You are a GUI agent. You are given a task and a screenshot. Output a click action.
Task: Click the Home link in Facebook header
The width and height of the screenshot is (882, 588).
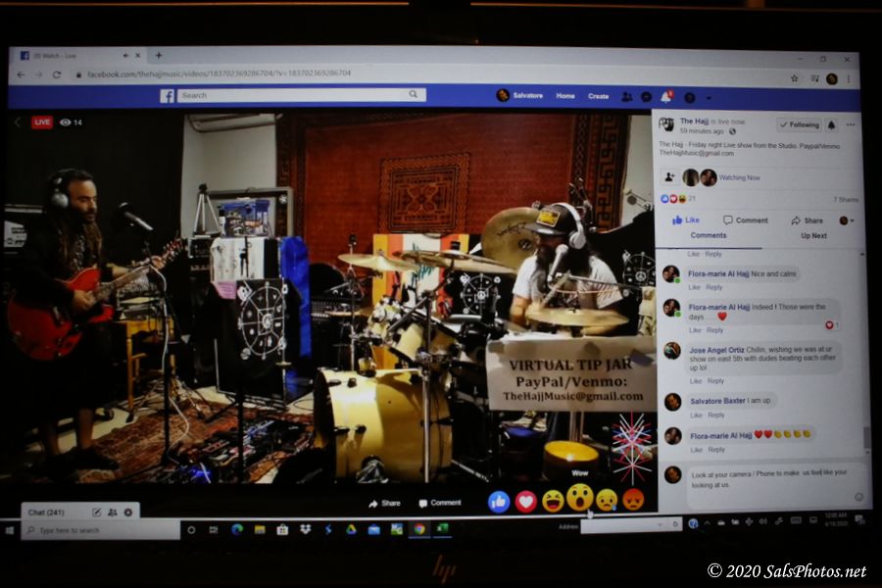click(x=565, y=96)
